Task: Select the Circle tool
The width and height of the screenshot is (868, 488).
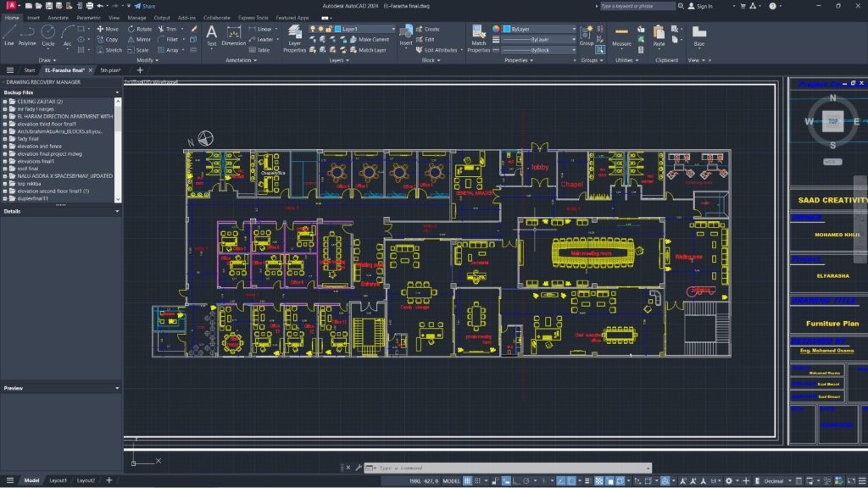Action: pyautogui.click(x=48, y=36)
